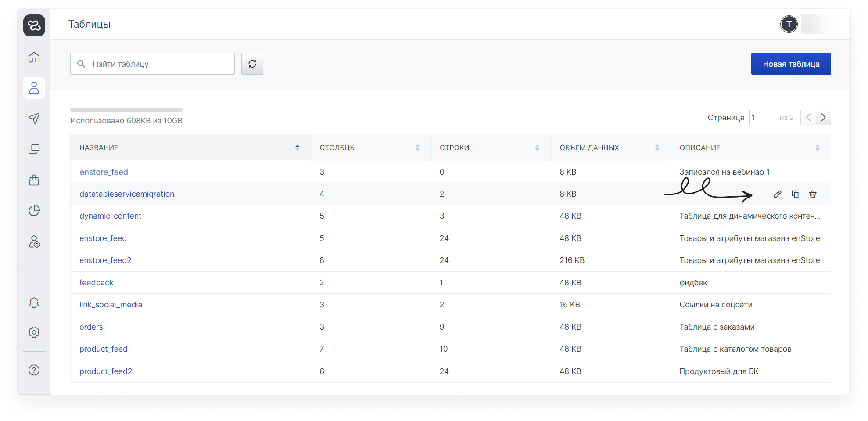The width and height of the screenshot is (868, 421).
Task: Click the page number input field
Action: tap(762, 117)
